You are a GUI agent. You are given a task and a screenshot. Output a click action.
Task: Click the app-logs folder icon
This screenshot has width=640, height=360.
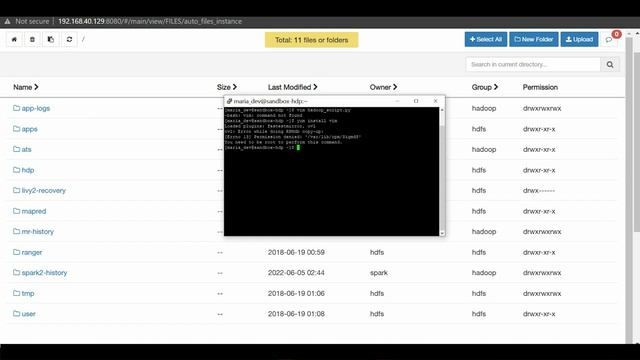coord(16,108)
